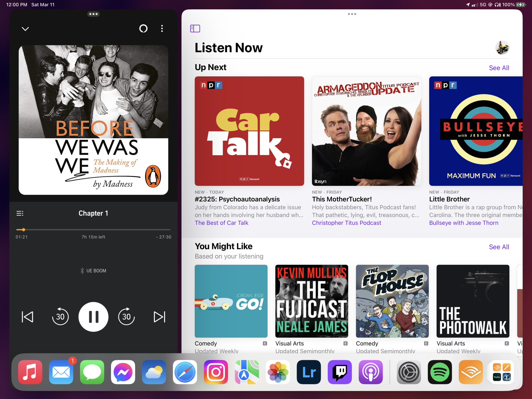This screenshot has width=532, height=399.
Task: Pause the audiobook playback
Action: 93,317
